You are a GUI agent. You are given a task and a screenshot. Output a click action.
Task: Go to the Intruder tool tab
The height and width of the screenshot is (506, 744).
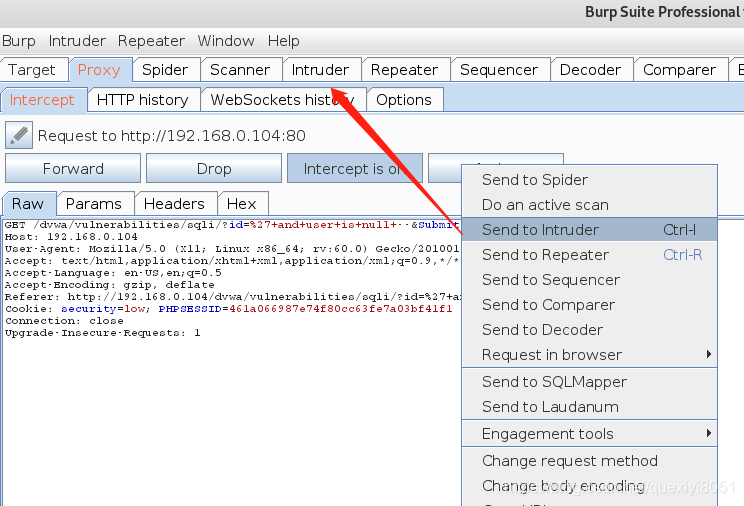click(x=322, y=70)
